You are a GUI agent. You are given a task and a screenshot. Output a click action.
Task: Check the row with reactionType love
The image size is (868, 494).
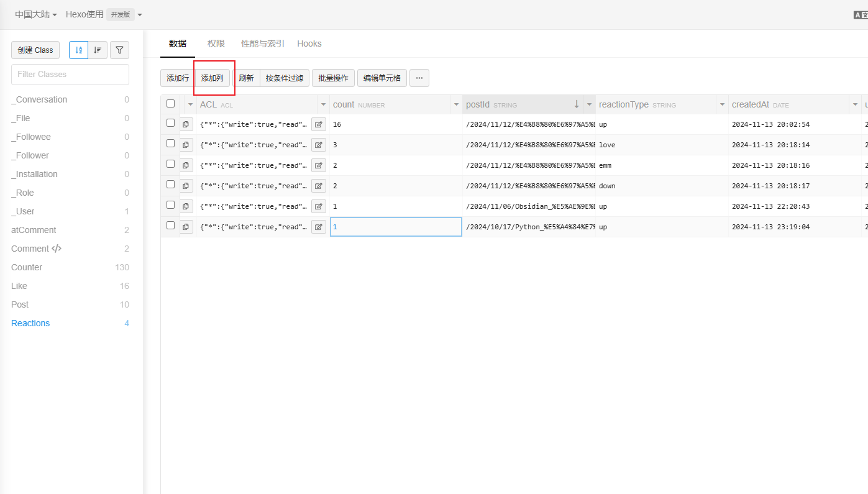click(x=170, y=144)
